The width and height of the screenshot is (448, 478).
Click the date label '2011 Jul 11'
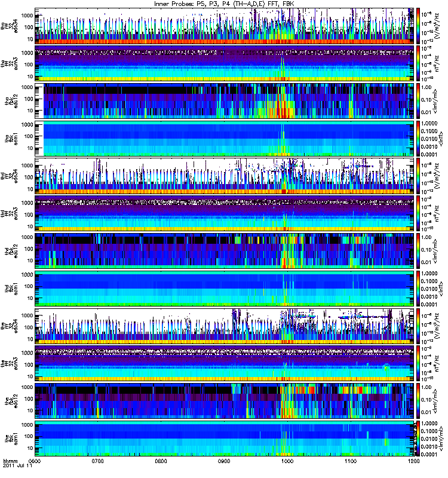coord(17,466)
